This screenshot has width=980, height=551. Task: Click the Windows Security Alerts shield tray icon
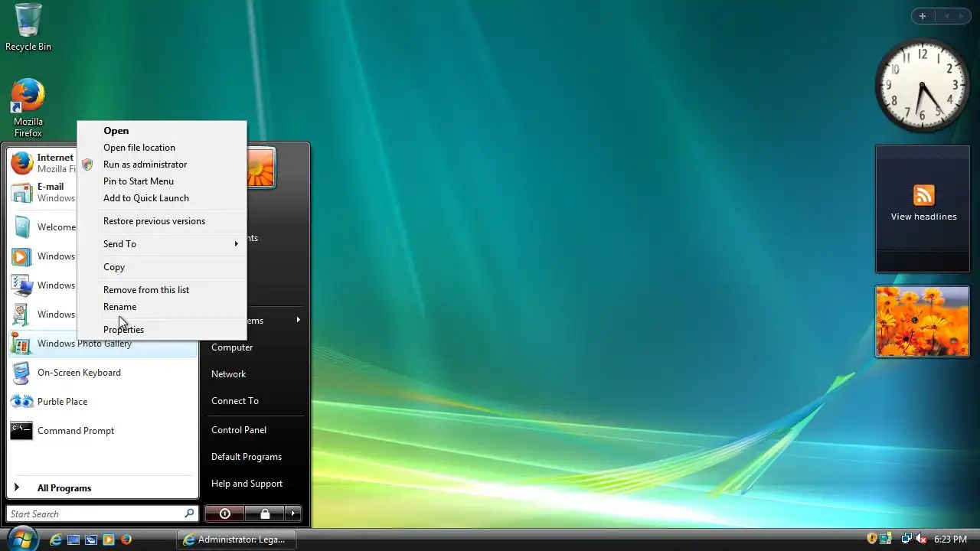tap(872, 539)
